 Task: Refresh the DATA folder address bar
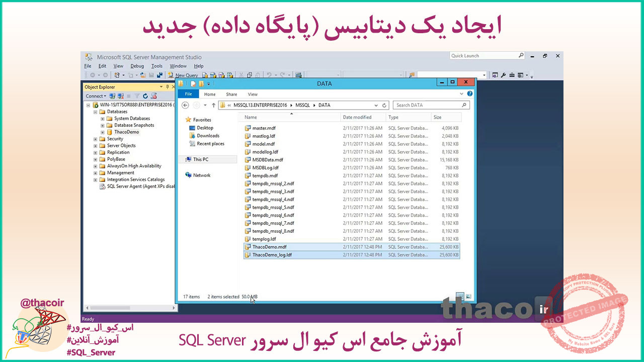[384, 105]
